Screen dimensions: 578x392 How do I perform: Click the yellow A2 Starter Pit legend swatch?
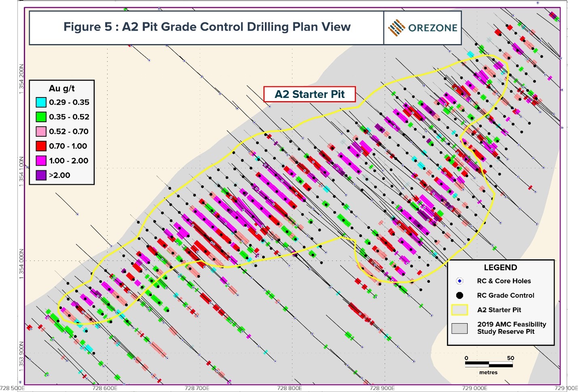459,310
